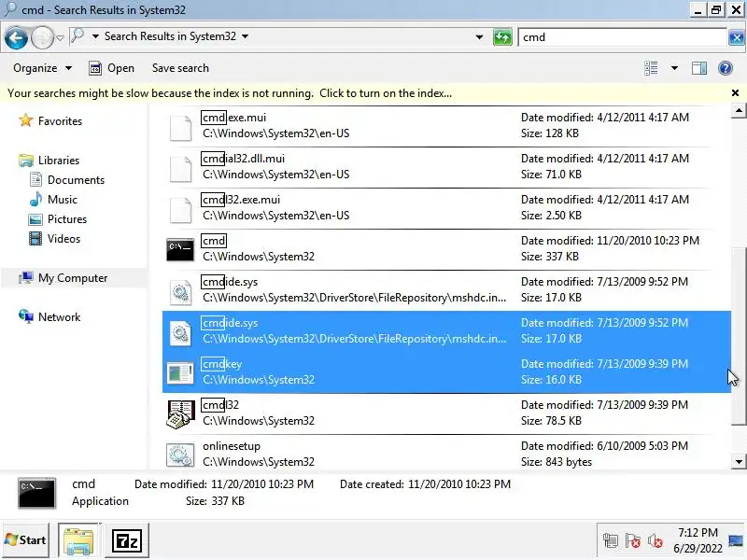Click the network tray icon
The height and width of the screenshot is (560, 747).
611,540
